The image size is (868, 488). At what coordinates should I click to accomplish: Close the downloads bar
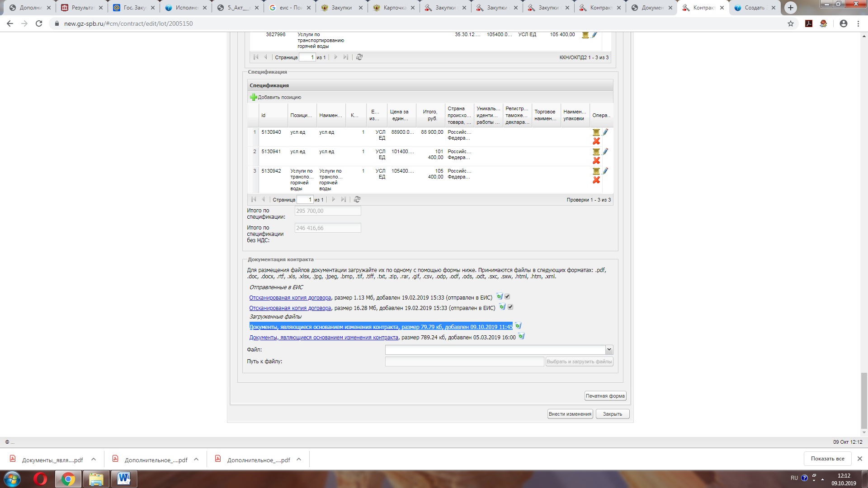point(860,459)
